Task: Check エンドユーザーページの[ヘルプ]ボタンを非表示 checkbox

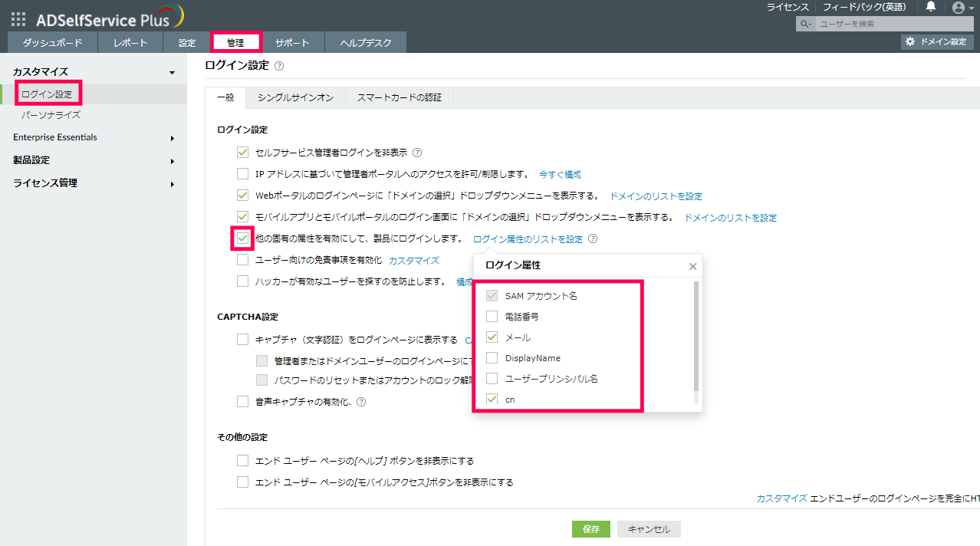Action: [x=242, y=461]
